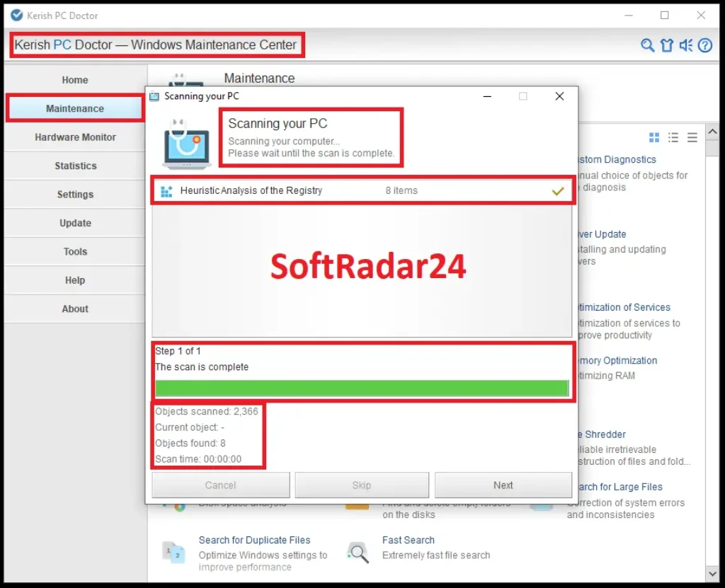The image size is (725, 588).
Task: Open the File Shredder link
Action: (600, 434)
